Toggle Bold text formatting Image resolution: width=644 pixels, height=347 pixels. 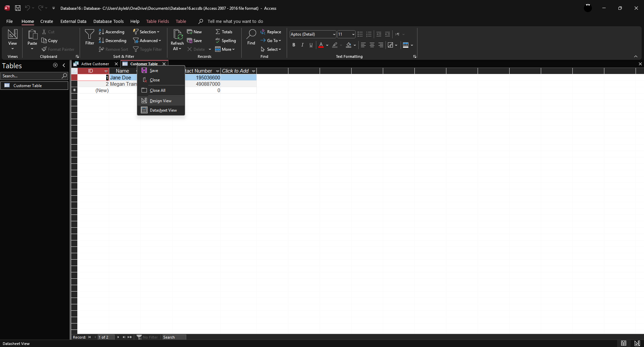pyautogui.click(x=294, y=45)
